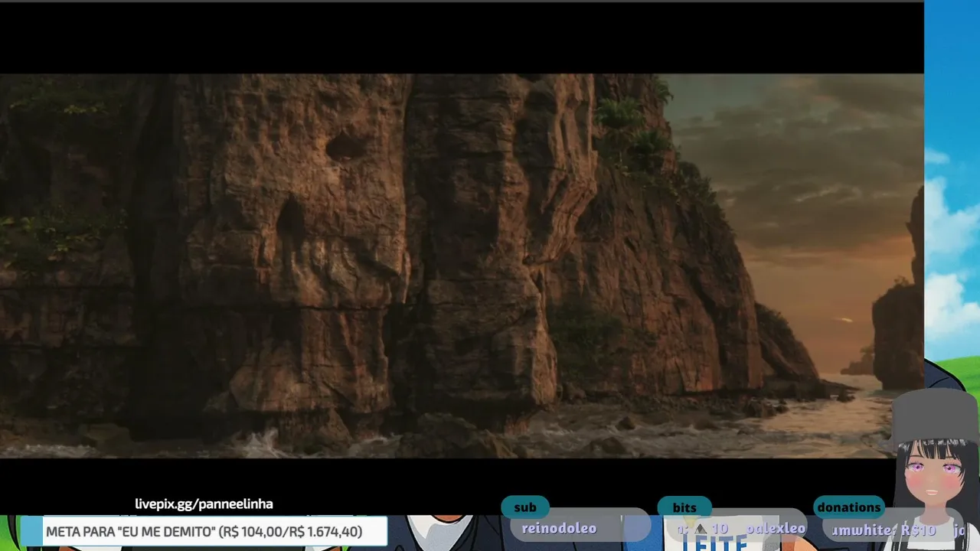Click the cliff scene video frame
Viewport: 980px width, 551px height.
[x=462, y=266]
